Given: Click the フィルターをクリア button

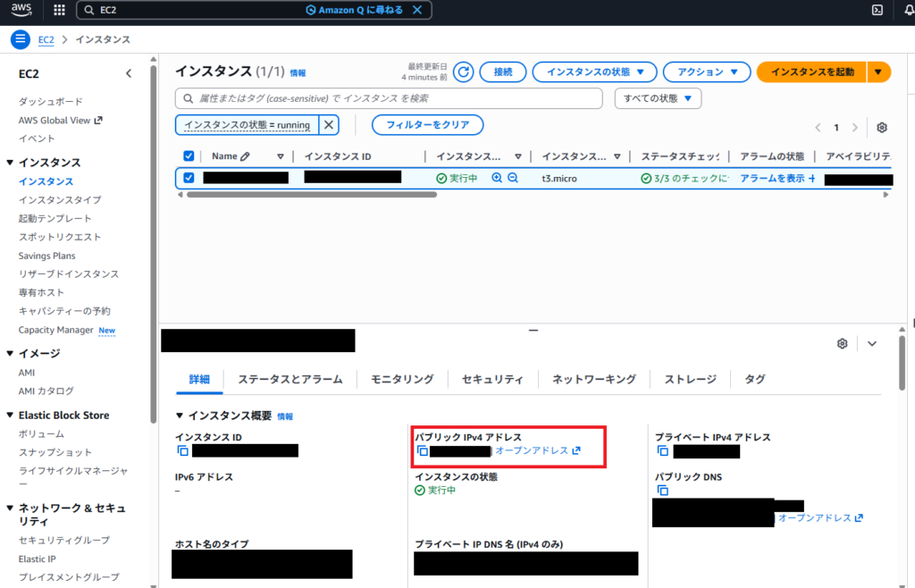Looking at the screenshot, I should [427, 125].
